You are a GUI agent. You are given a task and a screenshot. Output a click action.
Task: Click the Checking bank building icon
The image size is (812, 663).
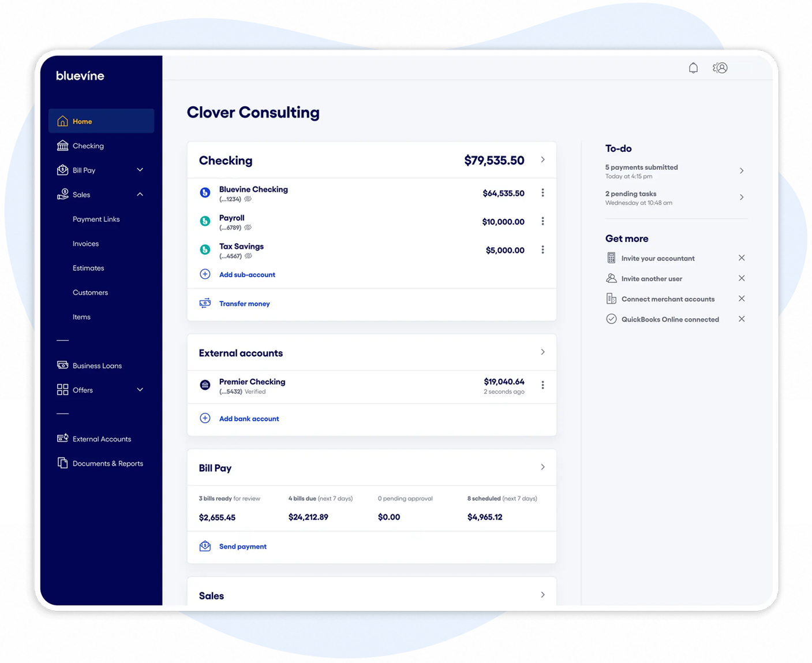pos(62,146)
